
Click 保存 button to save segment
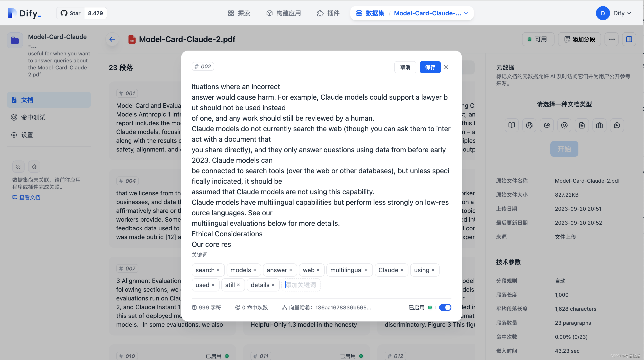[x=430, y=67]
